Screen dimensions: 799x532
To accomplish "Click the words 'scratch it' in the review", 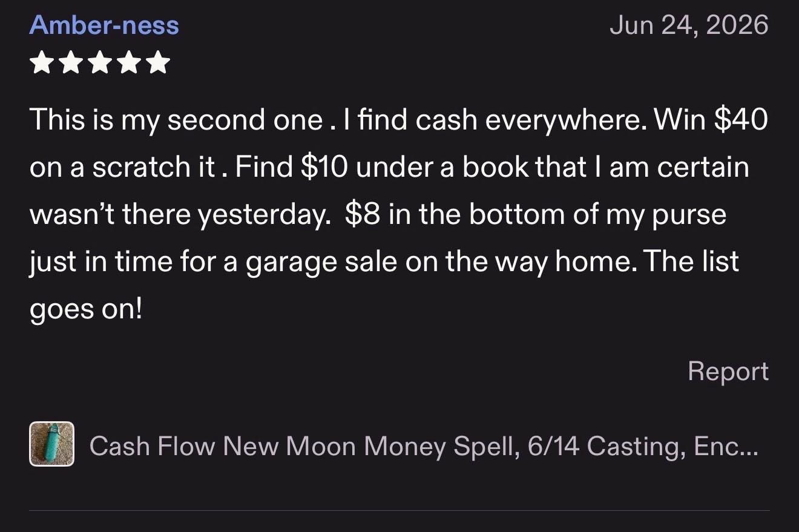I will [153, 167].
